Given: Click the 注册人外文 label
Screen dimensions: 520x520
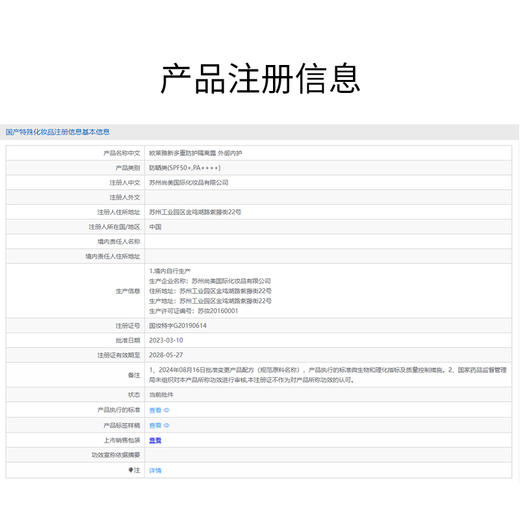Looking at the screenshot, I should coord(125,197).
